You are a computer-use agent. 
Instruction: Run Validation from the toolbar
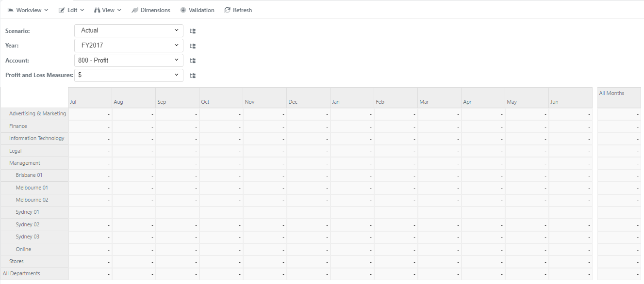(197, 10)
